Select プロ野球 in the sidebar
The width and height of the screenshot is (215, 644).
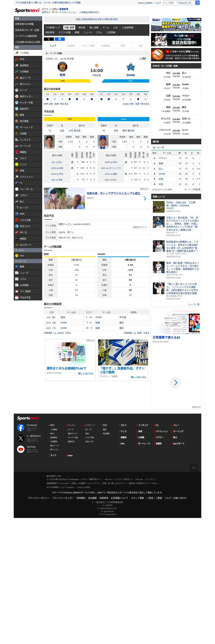point(28,53)
